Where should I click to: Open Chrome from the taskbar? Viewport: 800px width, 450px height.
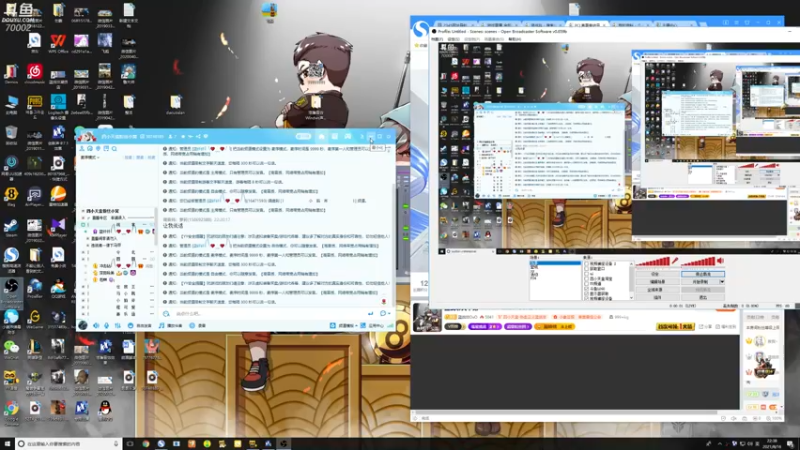(x=146, y=443)
